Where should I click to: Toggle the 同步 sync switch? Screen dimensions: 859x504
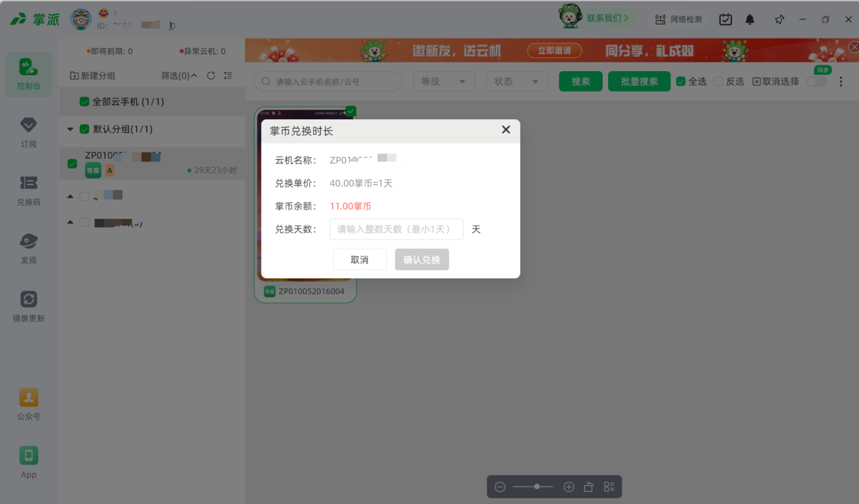coord(816,81)
